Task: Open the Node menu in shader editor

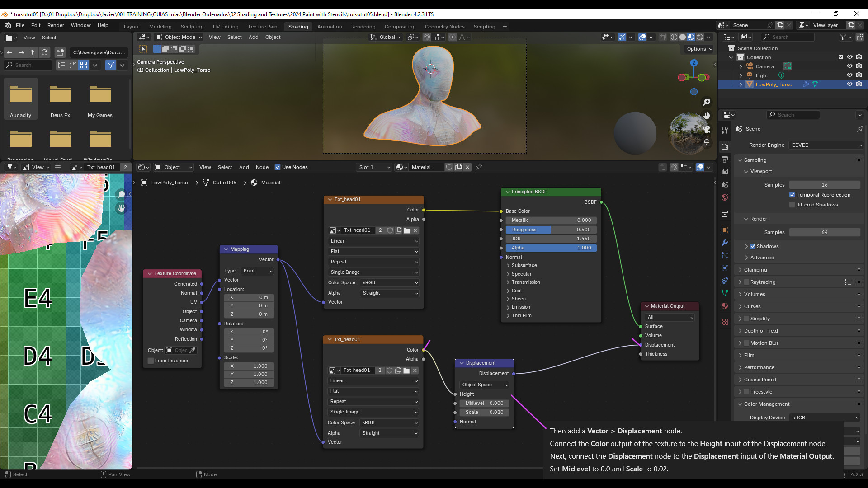Action: click(262, 167)
